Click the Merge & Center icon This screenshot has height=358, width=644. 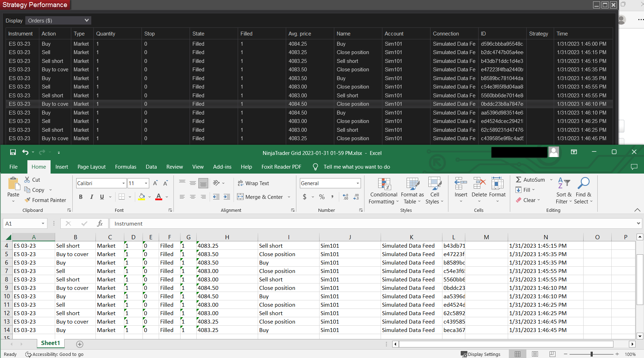click(241, 197)
